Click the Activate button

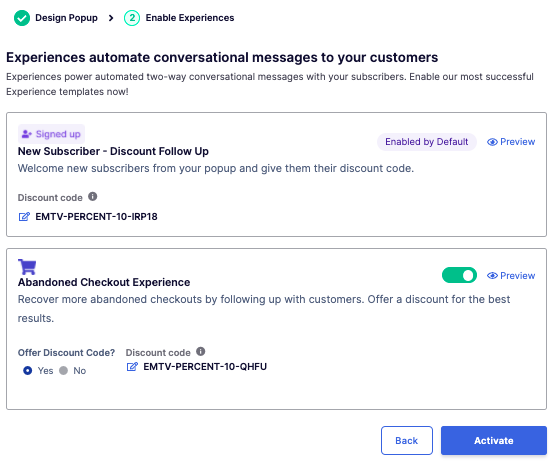click(x=494, y=440)
